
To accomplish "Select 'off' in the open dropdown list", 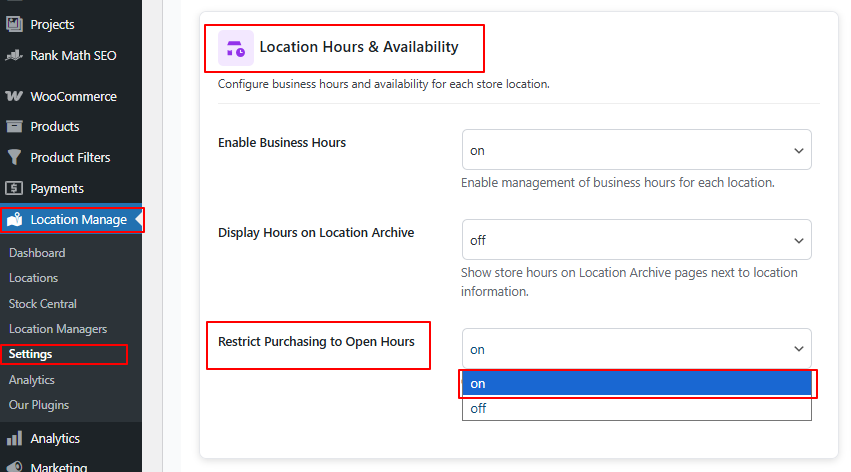I will 636,408.
